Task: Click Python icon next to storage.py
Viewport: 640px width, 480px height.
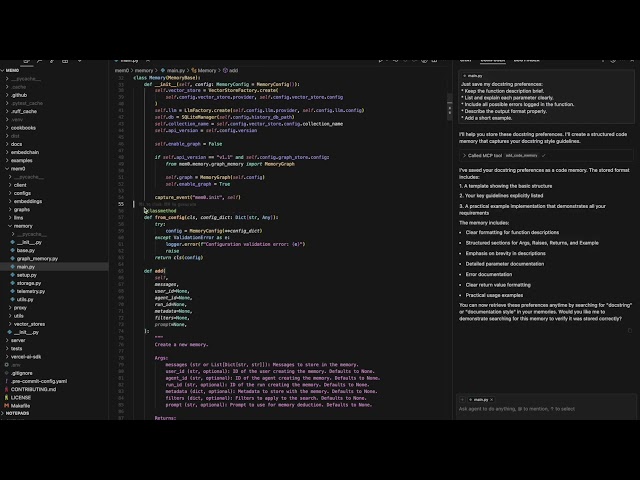Action: click(x=13, y=283)
